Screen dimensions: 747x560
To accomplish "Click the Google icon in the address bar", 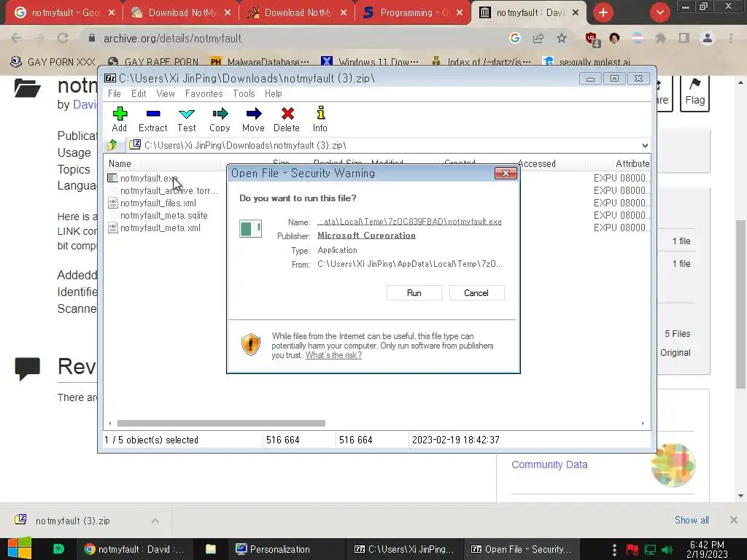I will (x=514, y=38).
